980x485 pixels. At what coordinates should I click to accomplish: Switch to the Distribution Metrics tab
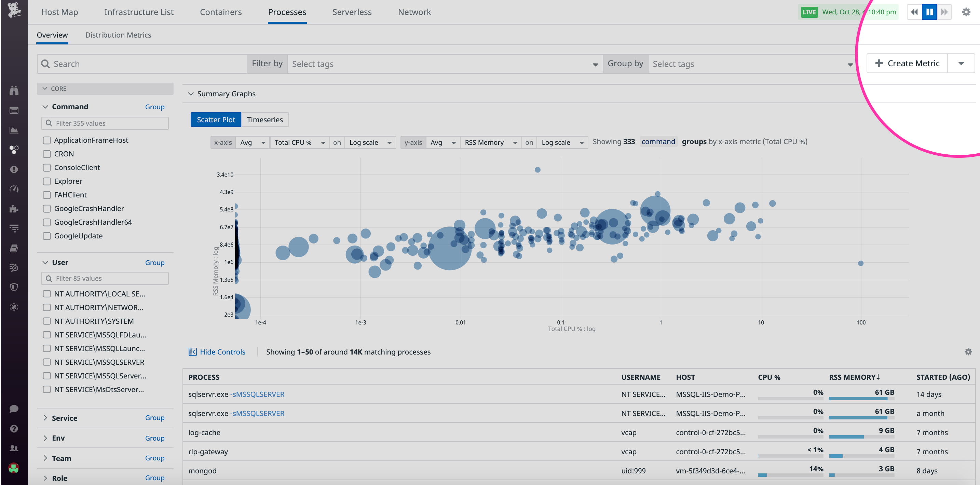click(118, 34)
